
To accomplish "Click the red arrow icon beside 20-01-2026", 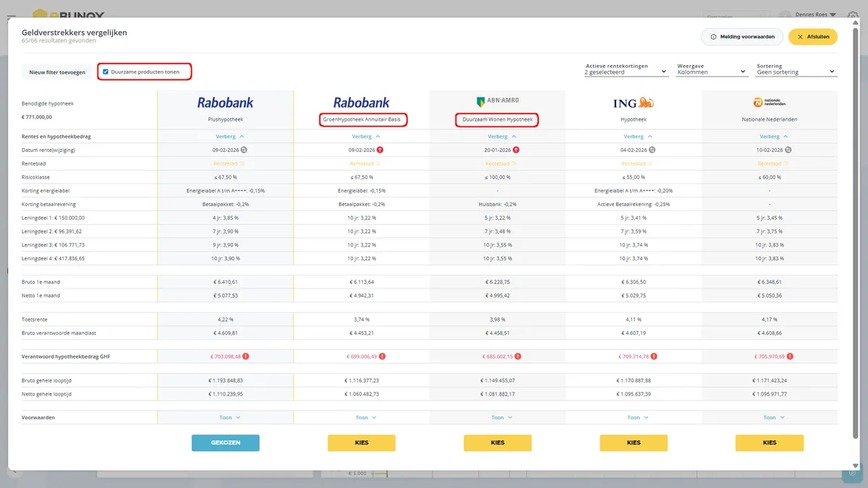I will point(516,150).
